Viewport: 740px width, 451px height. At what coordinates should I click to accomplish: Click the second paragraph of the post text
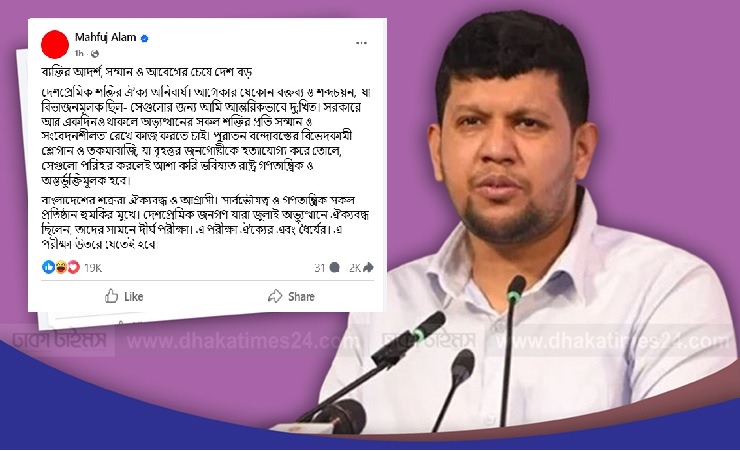[205, 222]
